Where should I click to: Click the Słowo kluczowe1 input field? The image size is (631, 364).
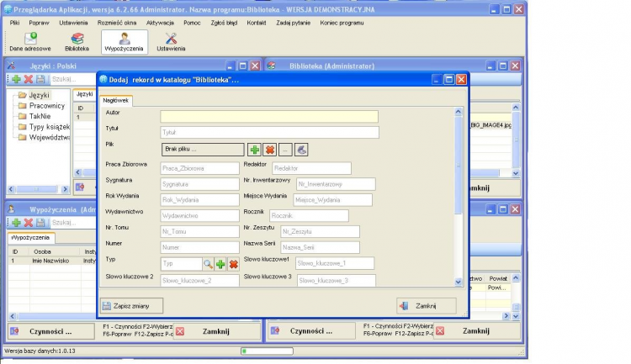point(335,263)
